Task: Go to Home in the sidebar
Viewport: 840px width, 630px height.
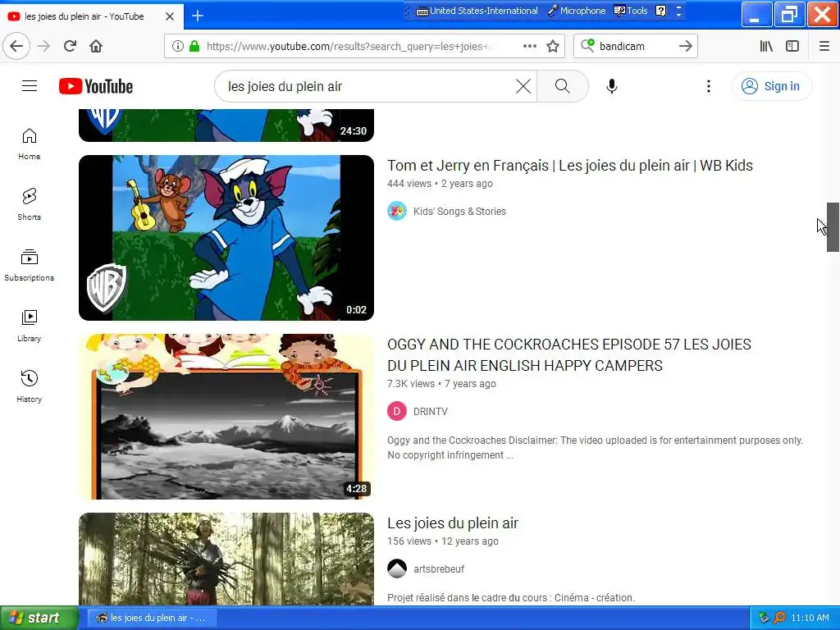Action: [29, 144]
